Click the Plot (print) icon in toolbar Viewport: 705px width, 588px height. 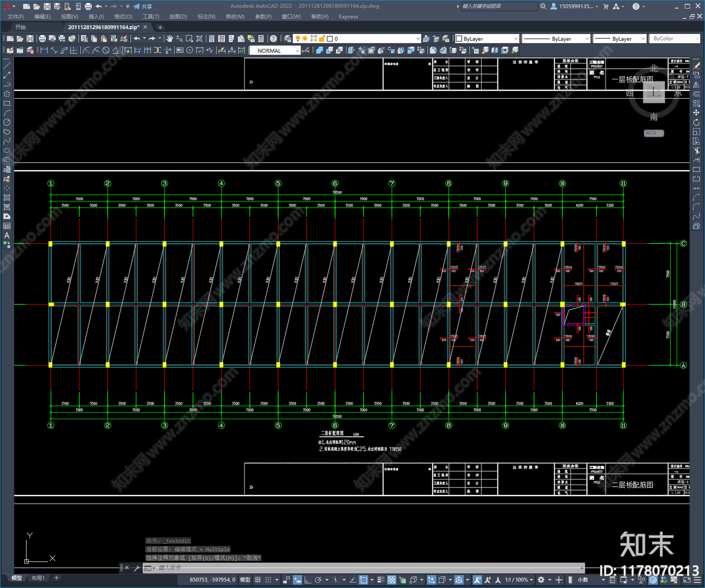click(42, 39)
